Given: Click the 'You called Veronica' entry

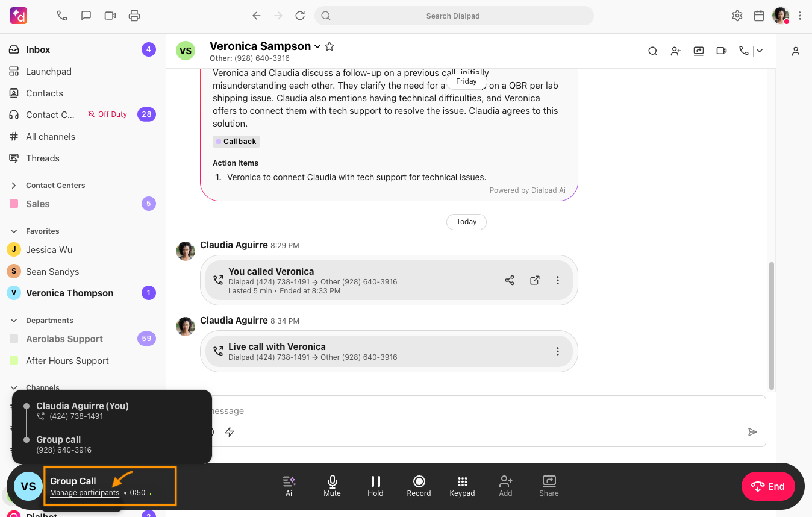Looking at the screenshot, I should click(389, 280).
